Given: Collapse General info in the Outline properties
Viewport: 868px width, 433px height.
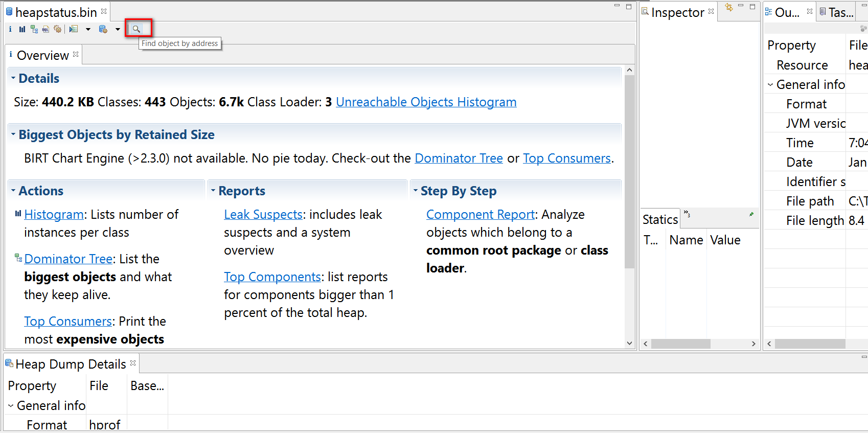Looking at the screenshot, I should (770, 85).
